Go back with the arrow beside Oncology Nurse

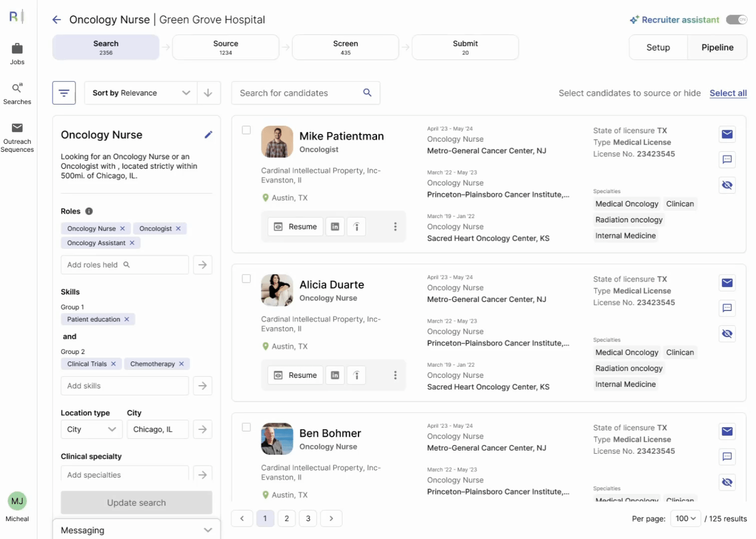[56, 19]
